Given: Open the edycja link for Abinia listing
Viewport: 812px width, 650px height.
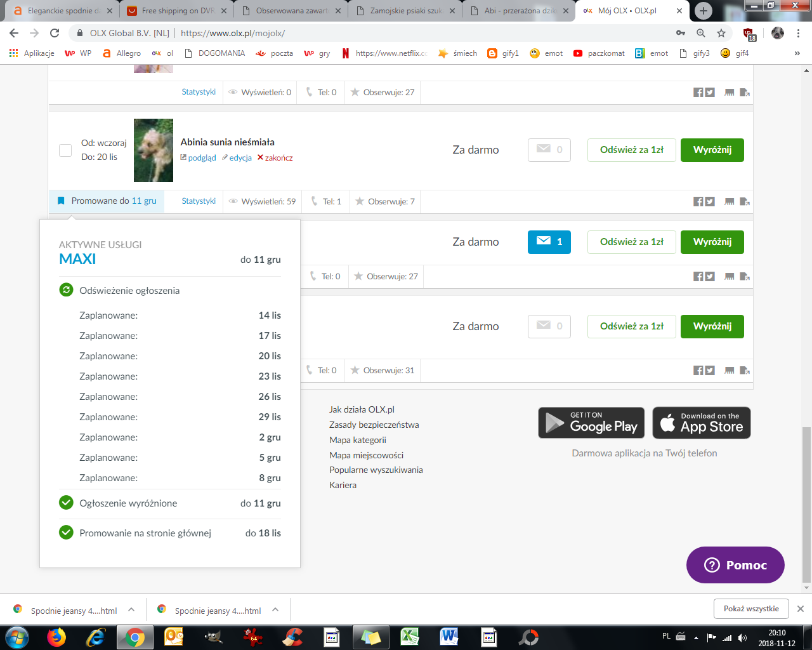Looking at the screenshot, I should coord(240,158).
